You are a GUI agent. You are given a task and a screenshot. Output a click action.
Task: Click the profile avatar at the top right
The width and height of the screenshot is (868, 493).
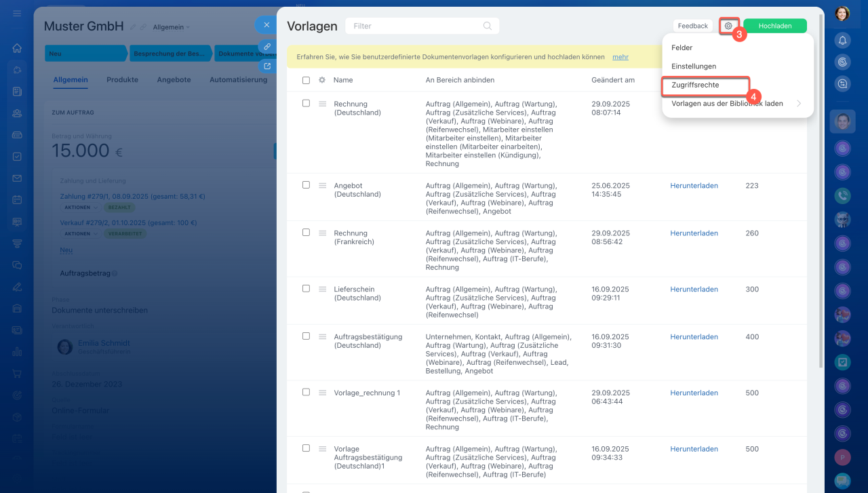(842, 14)
